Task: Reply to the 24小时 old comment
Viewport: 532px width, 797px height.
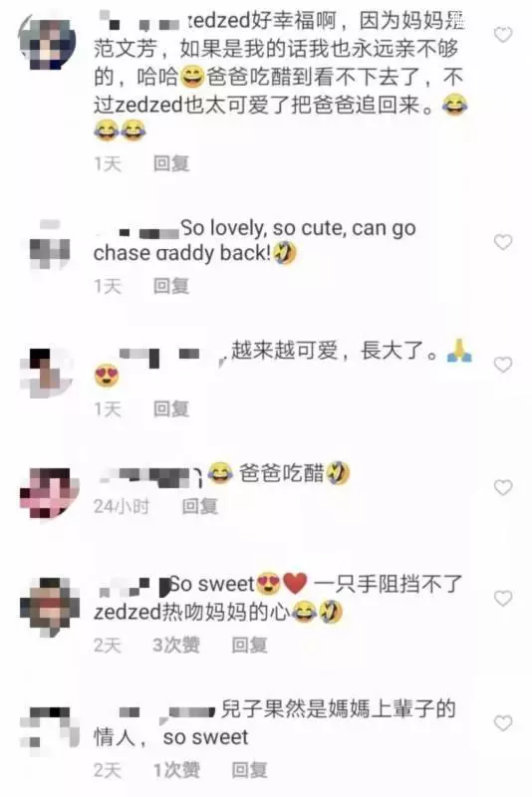Action: pos(199,506)
